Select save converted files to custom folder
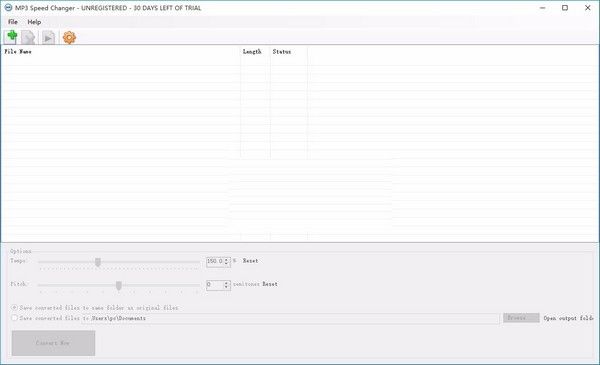The height and width of the screenshot is (365, 600). tap(15, 318)
